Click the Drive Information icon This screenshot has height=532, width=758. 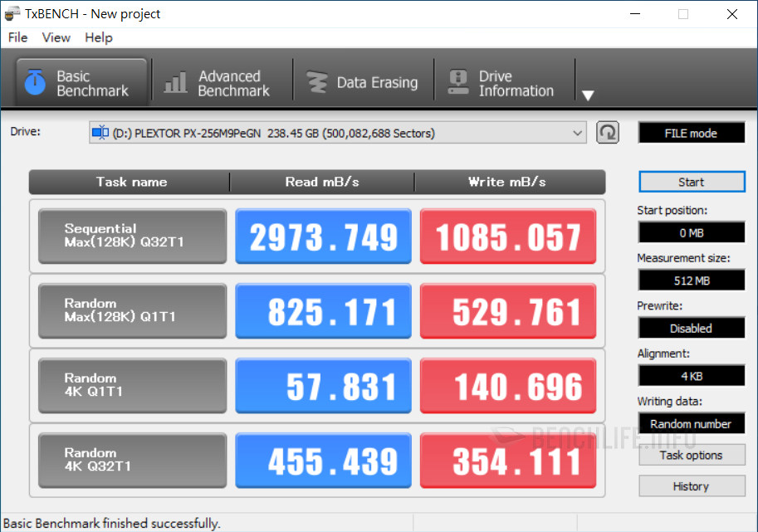pos(457,82)
